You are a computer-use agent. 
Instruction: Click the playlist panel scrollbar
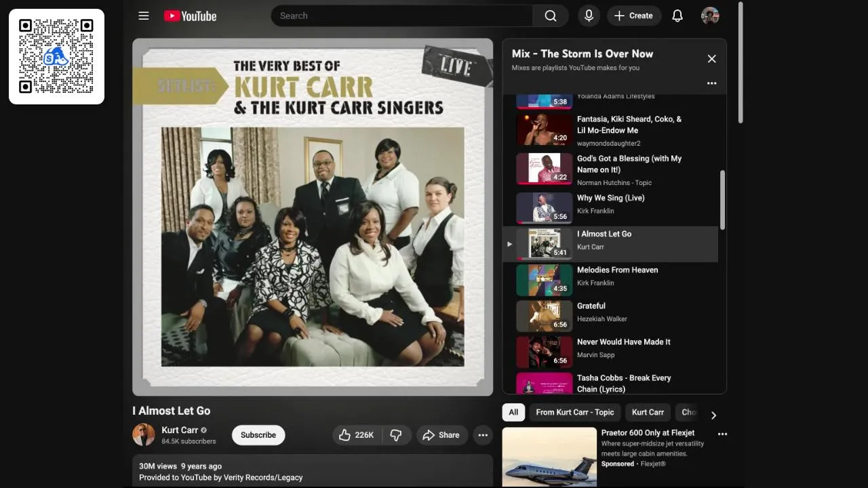[722, 200]
